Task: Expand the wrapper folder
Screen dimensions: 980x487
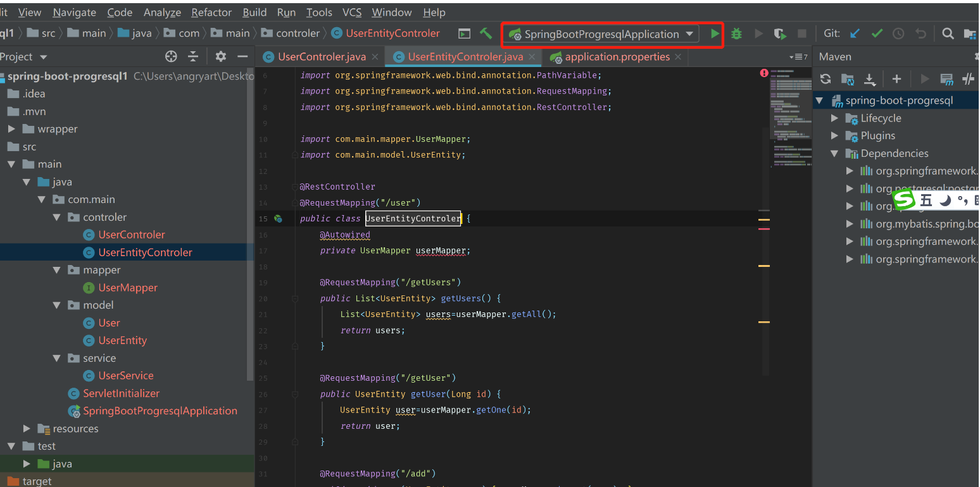Action: (x=11, y=129)
